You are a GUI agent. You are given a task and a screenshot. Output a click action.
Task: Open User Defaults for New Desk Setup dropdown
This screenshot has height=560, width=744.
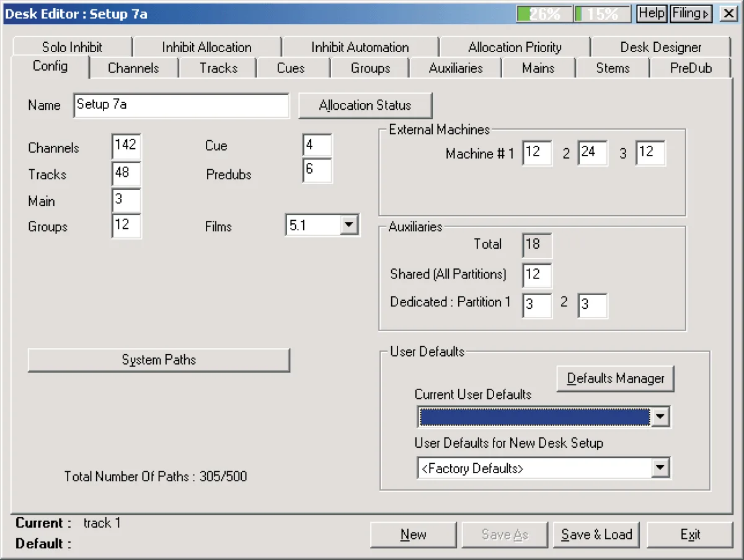tap(661, 468)
